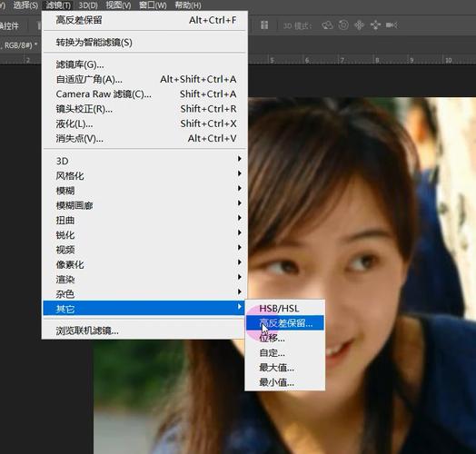Expand the 像素化 submenu
476x454 pixels.
pos(144,264)
